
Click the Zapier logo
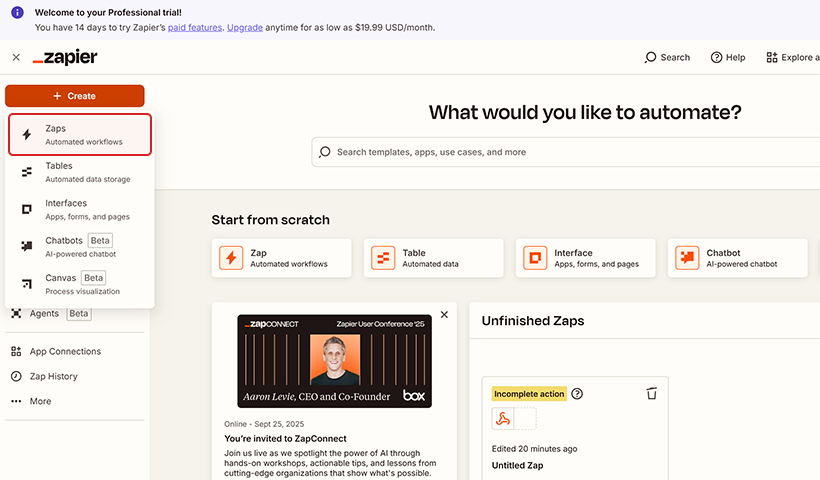65,58
